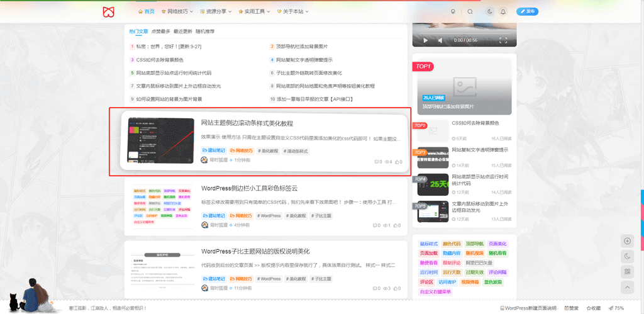Click the 鼠标样式 tag in tag cloud
Image resolution: width=644 pixels, height=314 pixels.
point(428,244)
